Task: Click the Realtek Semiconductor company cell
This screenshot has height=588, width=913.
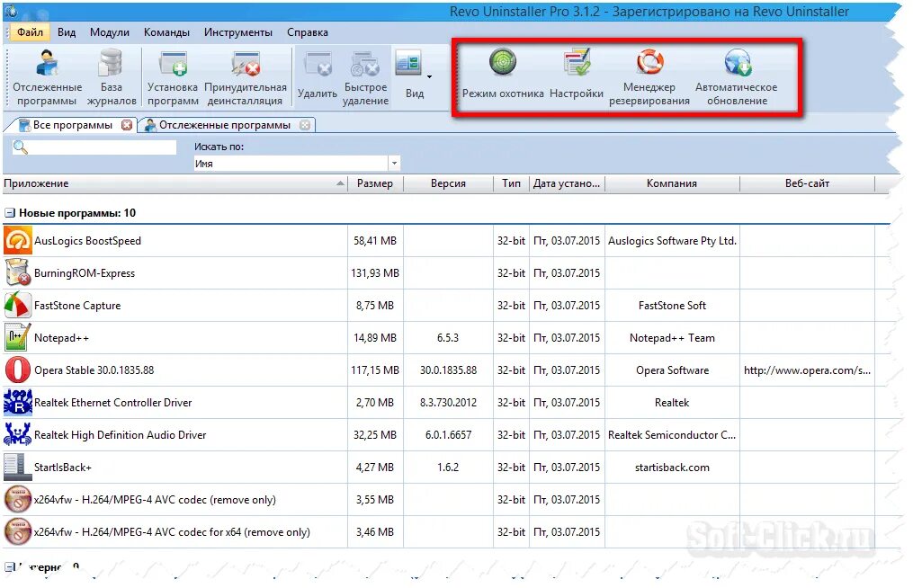Action: click(x=672, y=435)
